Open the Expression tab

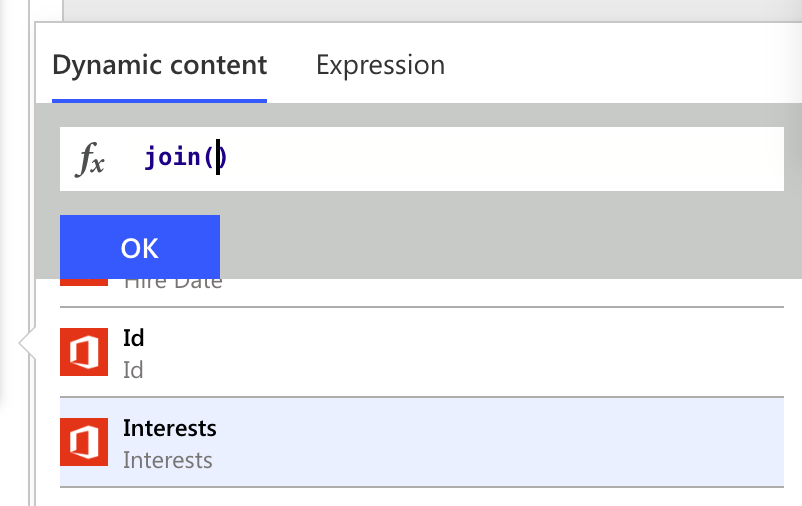[380, 66]
